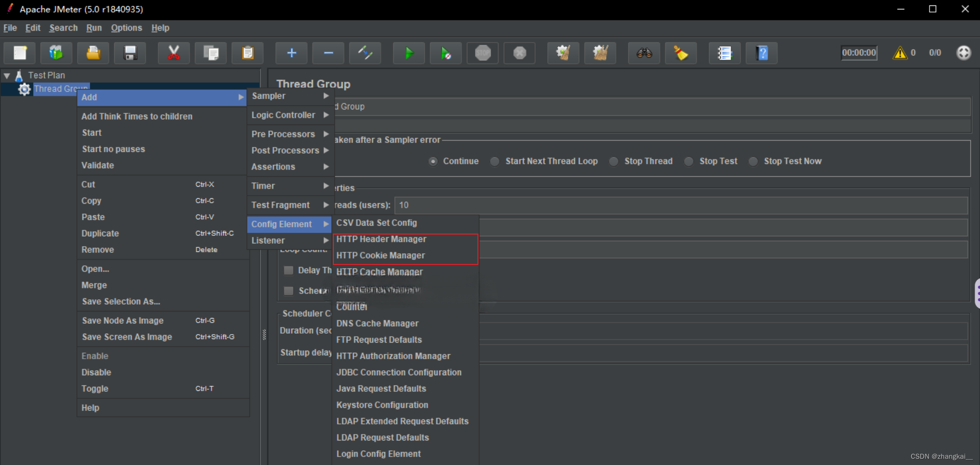Expand the Timer submenu
Viewport: 980px width, 465px height.
pyautogui.click(x=290, y=186)
